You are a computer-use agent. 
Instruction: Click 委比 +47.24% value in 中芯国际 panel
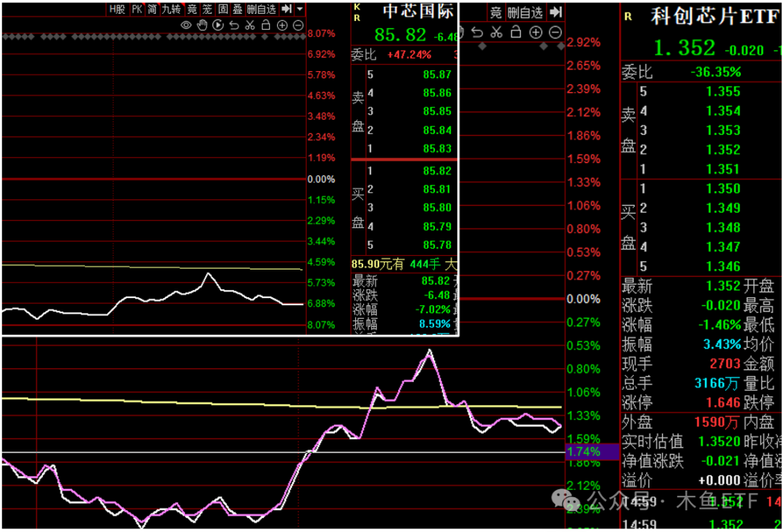[x=409, y=55]
